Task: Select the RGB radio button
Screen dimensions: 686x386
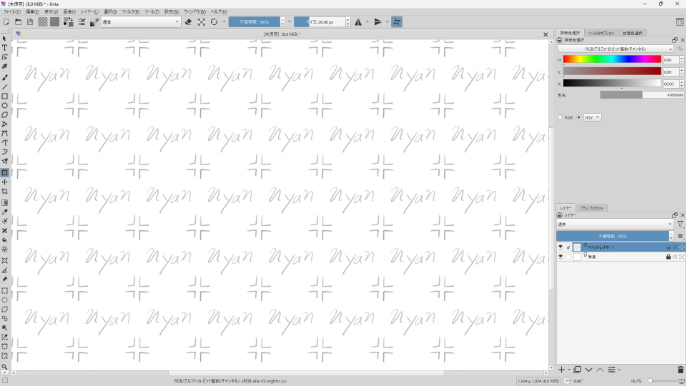Action: coord(560,117)
